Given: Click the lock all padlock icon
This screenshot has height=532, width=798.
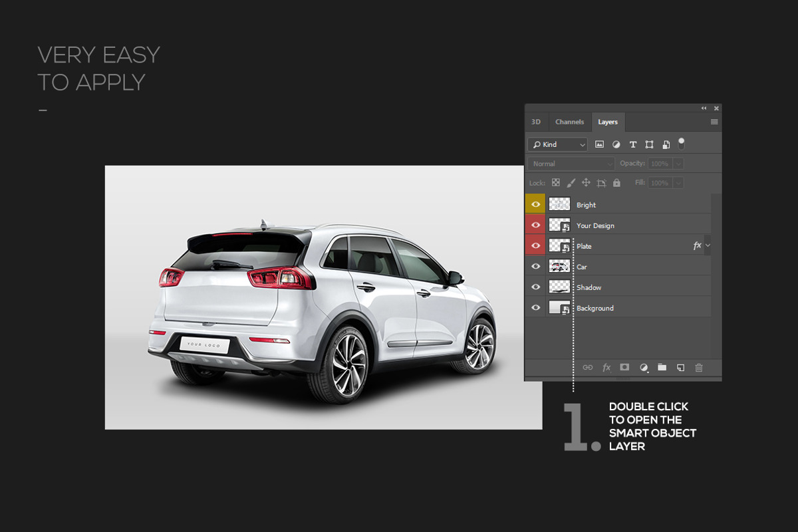Looking at the screenshot, I should (616, 182).
